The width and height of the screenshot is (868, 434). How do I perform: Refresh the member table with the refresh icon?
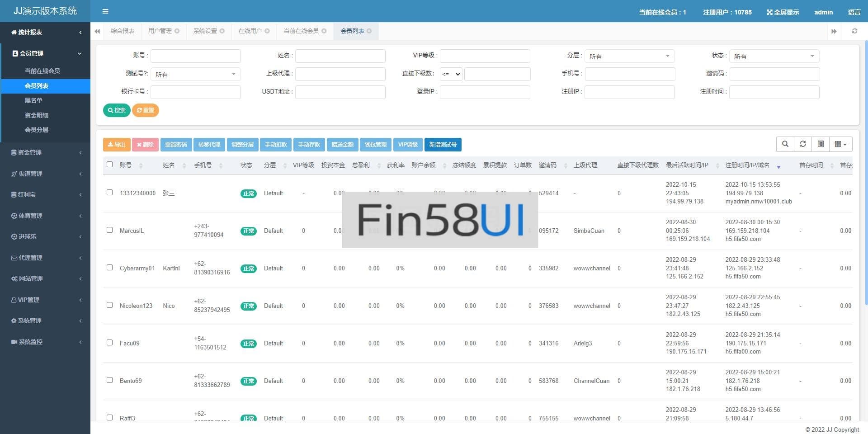(x=803, y=144)
